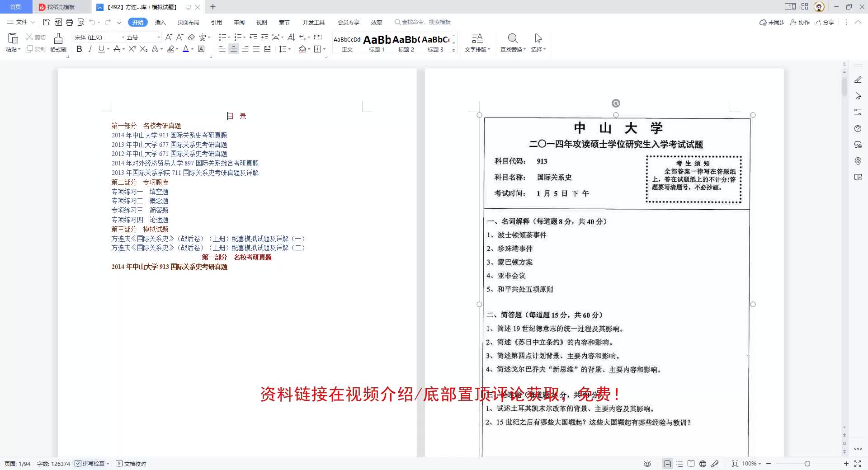Click the Print icon in quick access toolbar

[69, 22]
